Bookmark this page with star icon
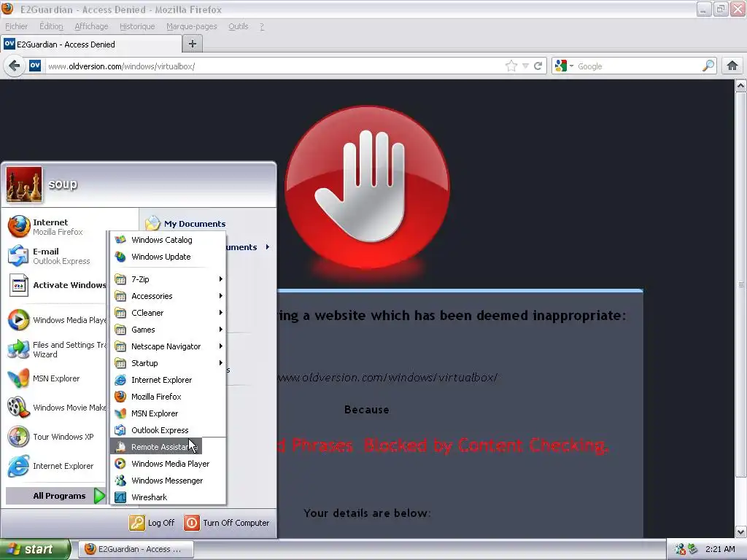 tap(511, 66)
